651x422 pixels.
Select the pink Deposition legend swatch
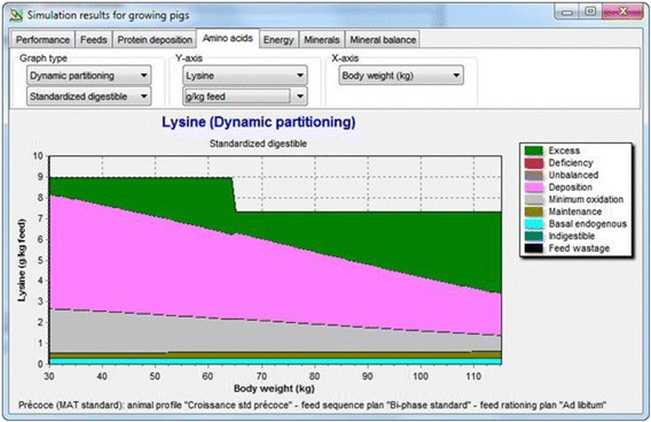[x=533, y=187]
